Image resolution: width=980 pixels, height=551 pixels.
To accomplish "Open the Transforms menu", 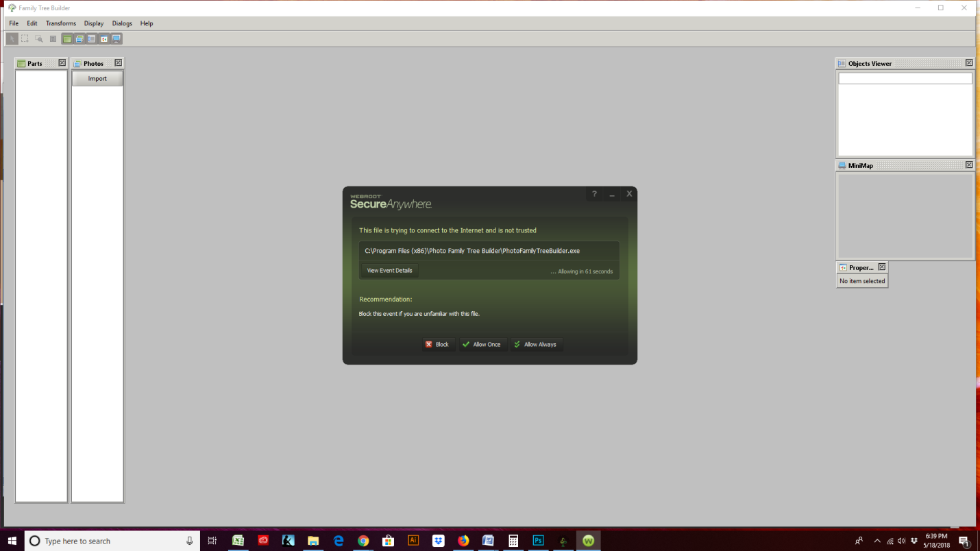I will [61, 23].
